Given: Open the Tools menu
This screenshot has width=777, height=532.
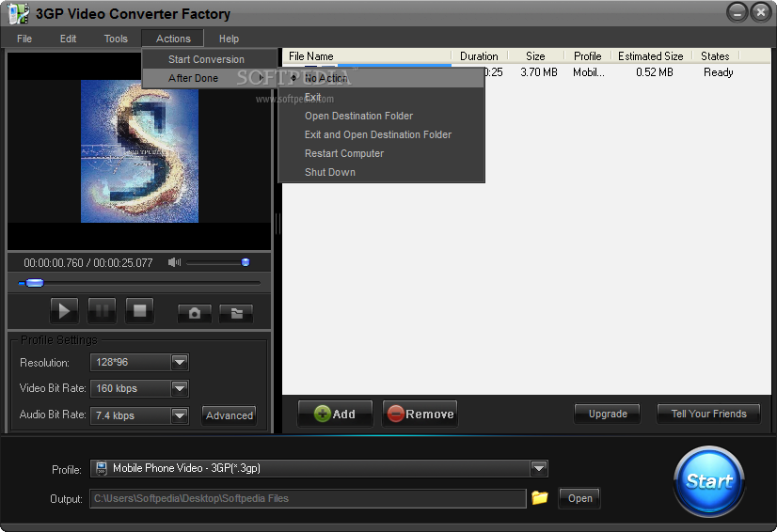Looking at the screenshot, I should [116, 39].
